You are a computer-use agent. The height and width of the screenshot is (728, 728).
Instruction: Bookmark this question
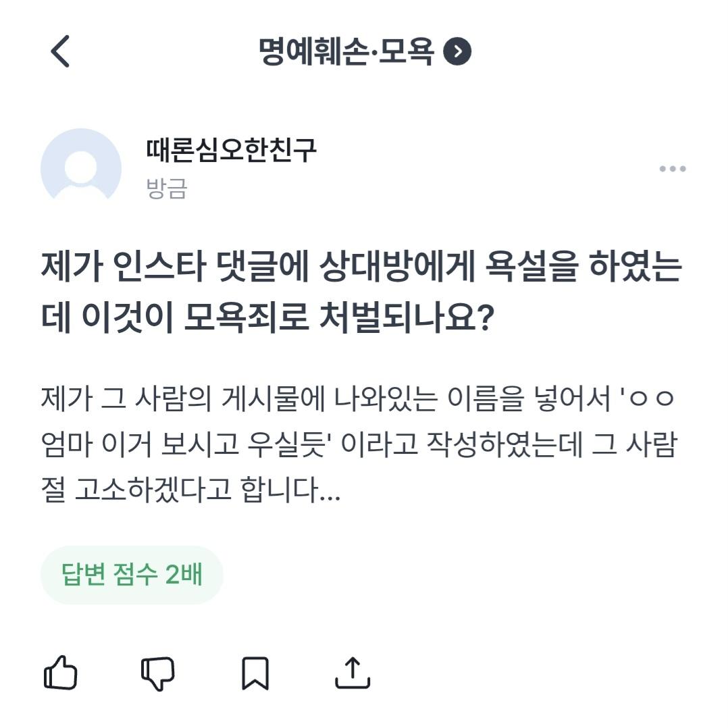click(x=255, y=673)
